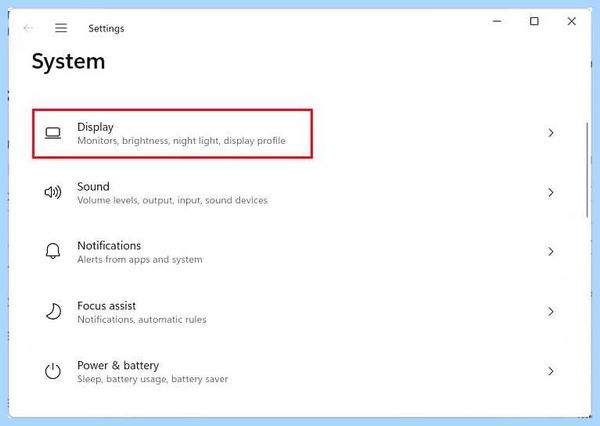Open Display settings
Image resolution: width=600 pixels, height=426 pixels.
(300, 133)
